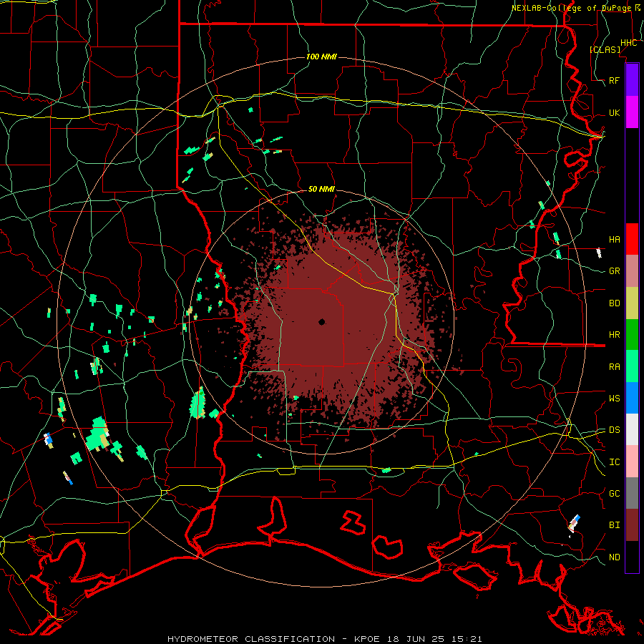Pick the light green RA legend swatch
This screenshot has width=644, height=644.
point(632,366)
